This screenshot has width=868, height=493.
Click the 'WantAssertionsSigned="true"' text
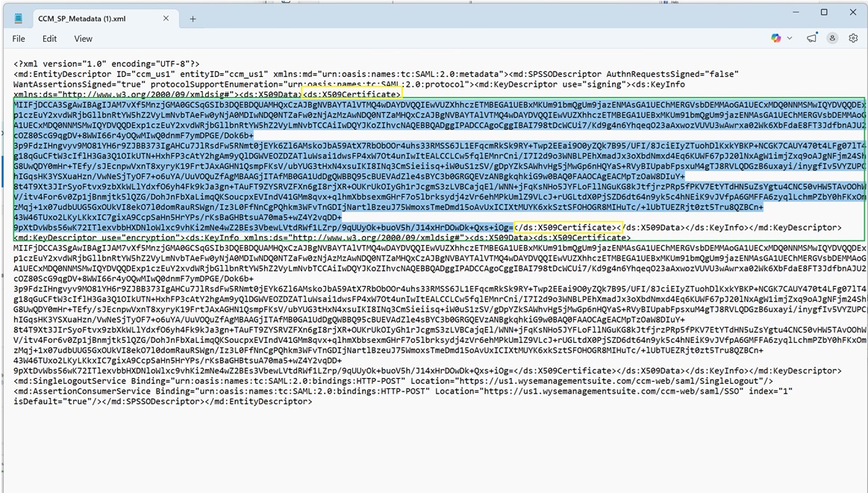(78, 84)
